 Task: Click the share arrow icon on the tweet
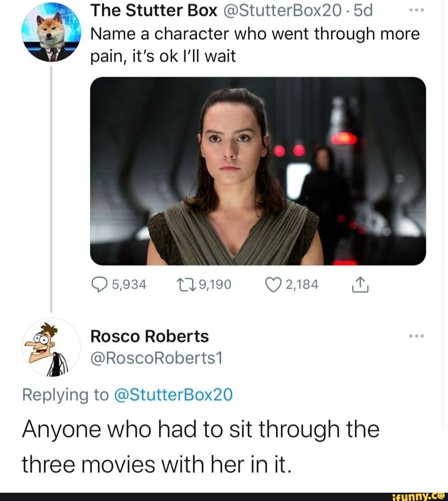[360, 284]
